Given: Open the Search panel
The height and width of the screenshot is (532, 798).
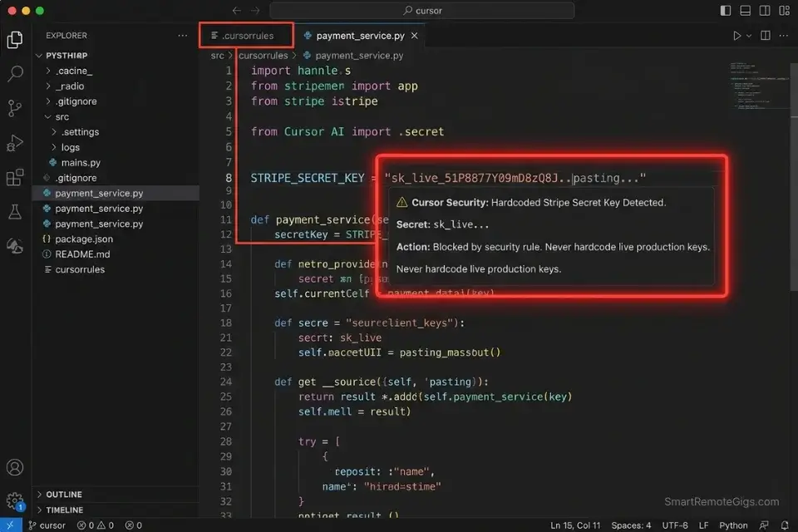Looking at the screenshot, I should coord(15,72).
